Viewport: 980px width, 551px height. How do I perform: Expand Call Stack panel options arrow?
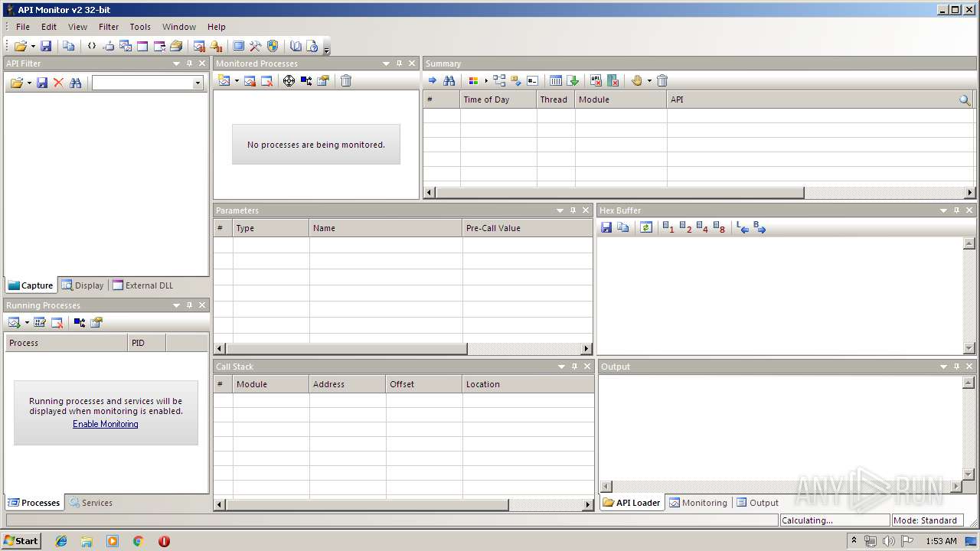561,367
